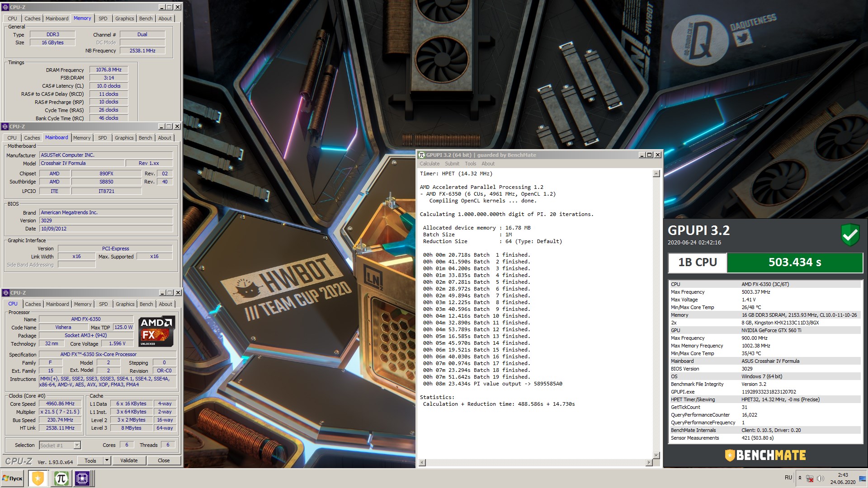
Task: Click the green BenchMate verification shield
Action: pos(850,235)
